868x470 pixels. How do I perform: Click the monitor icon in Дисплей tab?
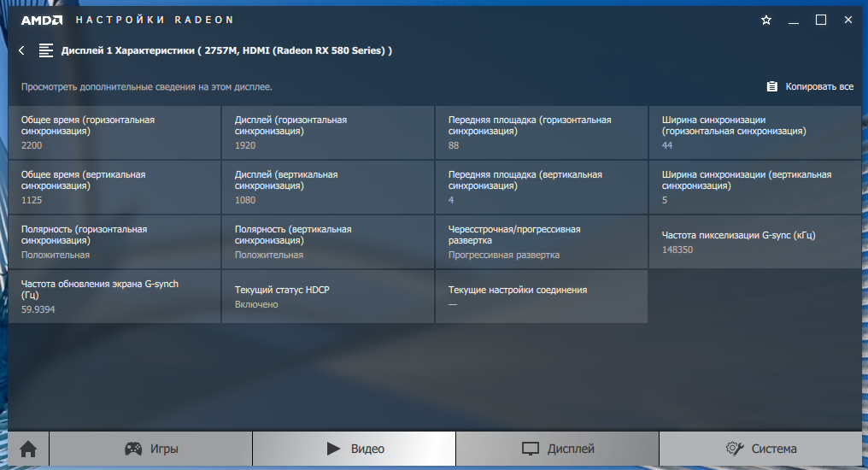pos(531,449)
